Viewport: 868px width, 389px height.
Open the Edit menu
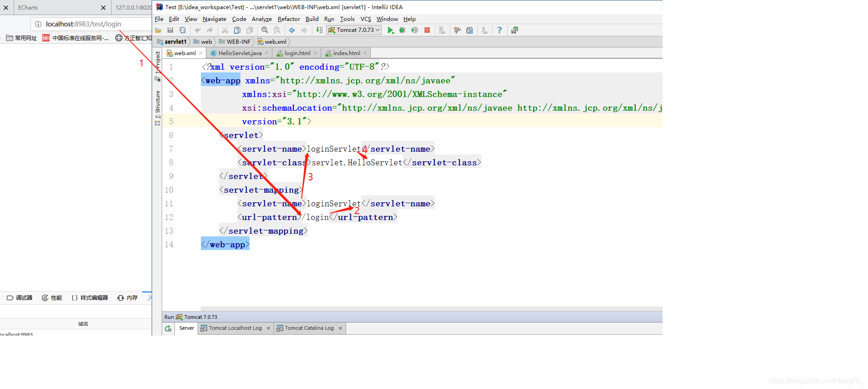pyautogui.click(x=174, y=19)
